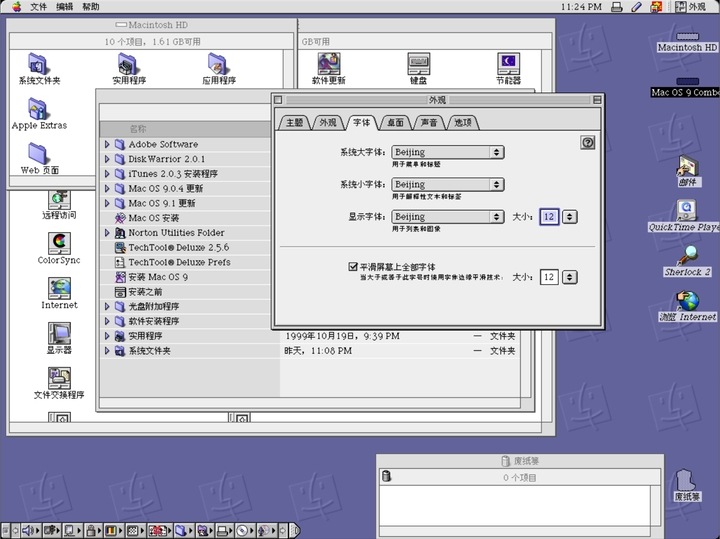Select the 邮件 desktop icon
The width and height of the screenshot is (720, 539).
click(687, 166)
